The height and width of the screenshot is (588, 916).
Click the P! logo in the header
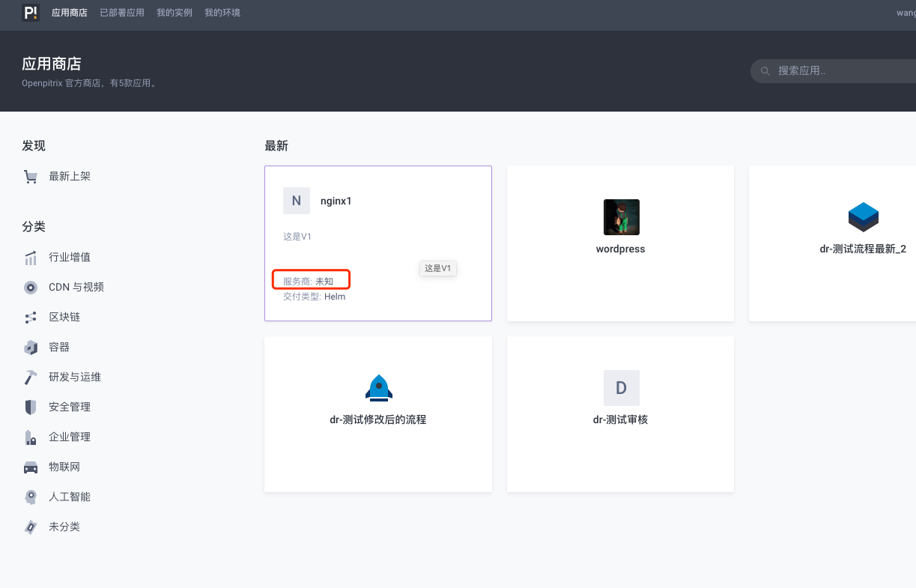click(x=31, y=13)
